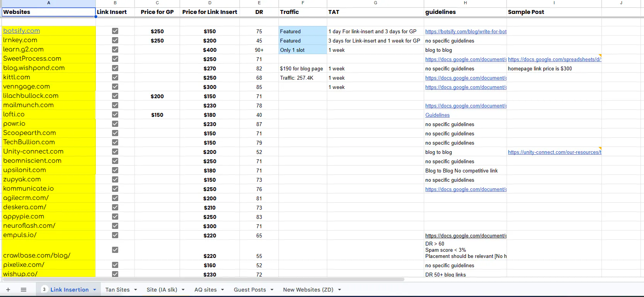
Task: Open the all sheets list icon
Action: click(x=24, y=290)
